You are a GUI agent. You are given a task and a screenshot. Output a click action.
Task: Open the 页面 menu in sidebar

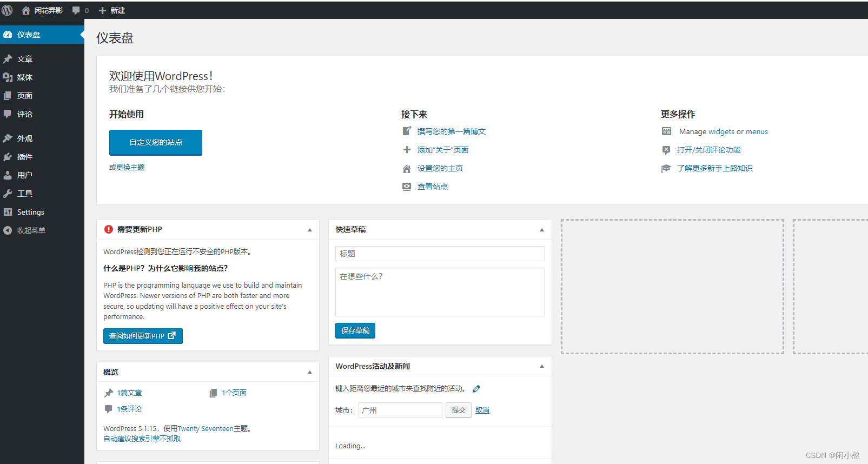(x=42, y=96)
